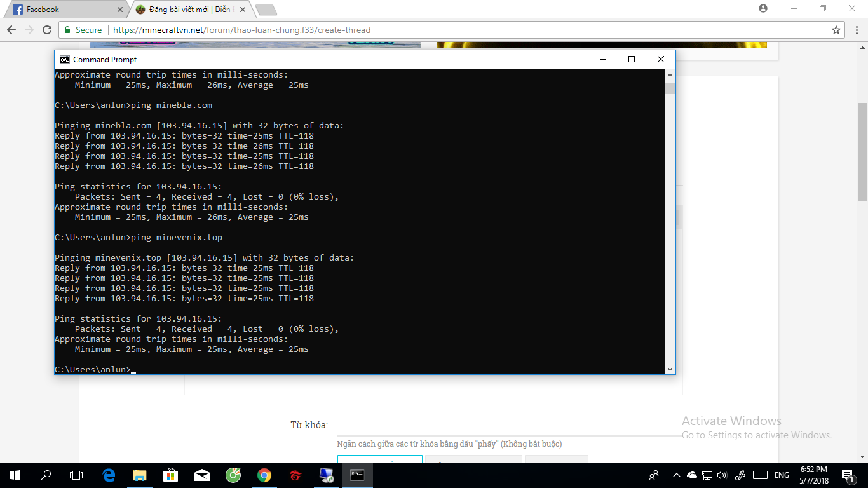Viewport: 868px width, 488px height.
Task: Go forward in Chrome
Action: tap(29, 30)
